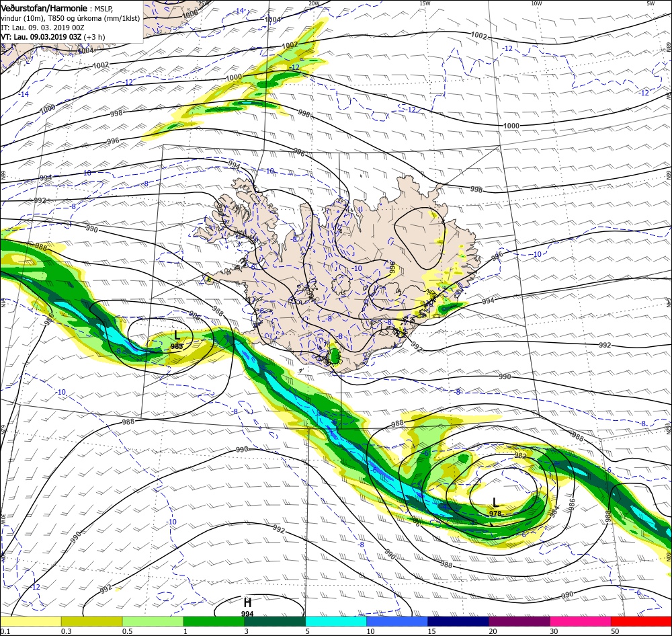This screenshot has width=672, height=636.
Task: Click the green precipitation patch on Iceland's south coast
Action: tap(334, 356)
